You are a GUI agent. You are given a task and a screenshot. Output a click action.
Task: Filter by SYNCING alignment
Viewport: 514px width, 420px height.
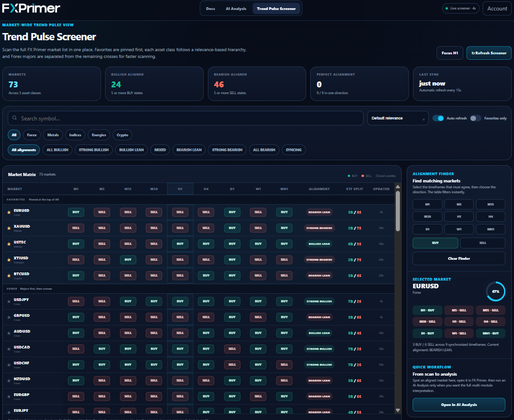pyautogui.click(x=293, y=150)
